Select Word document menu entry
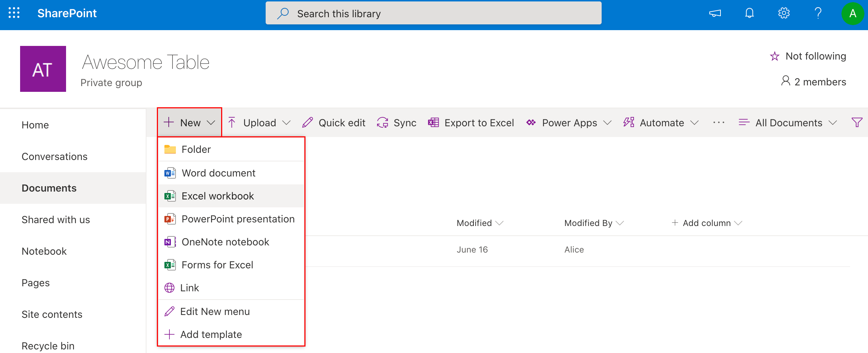 point(231,173)
